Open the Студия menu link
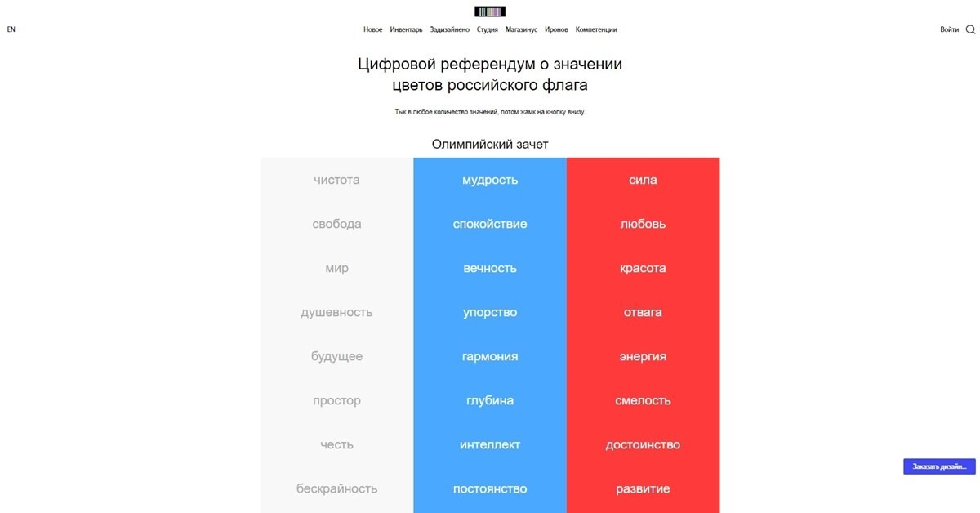This screenshot has width=980, height=513. 488,29
